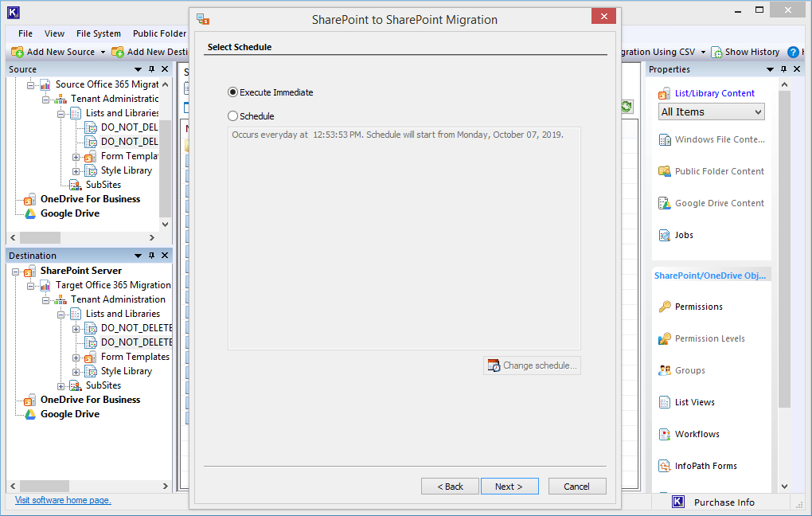Click the Public Folder Content icon
812x516 pixels.
tap(665, 171)
